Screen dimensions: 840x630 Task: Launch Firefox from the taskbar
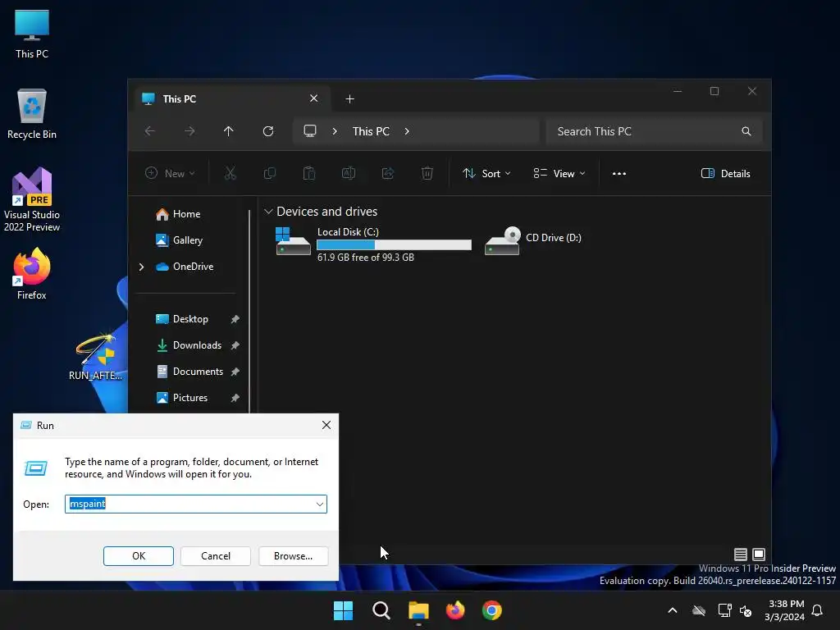(455, 610)
